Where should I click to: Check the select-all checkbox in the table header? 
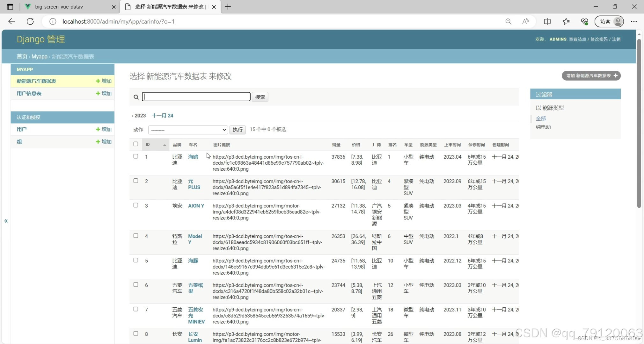135,144
